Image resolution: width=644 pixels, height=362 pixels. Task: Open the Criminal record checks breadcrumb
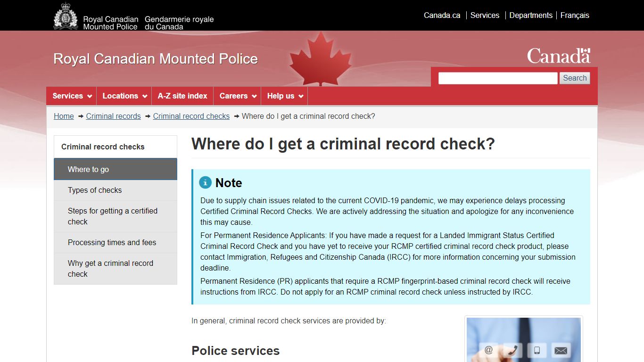point(191,116)
